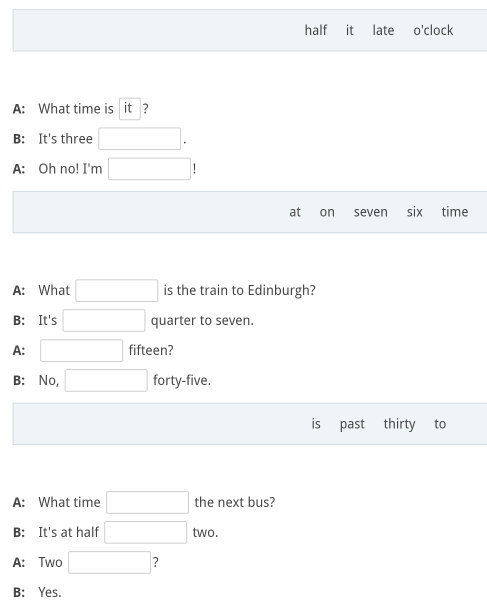Choose the word 'o'clock' in word bank
The height and width of the screenshot is (614, 487).
pyautogui.click(x=433, y=30)
